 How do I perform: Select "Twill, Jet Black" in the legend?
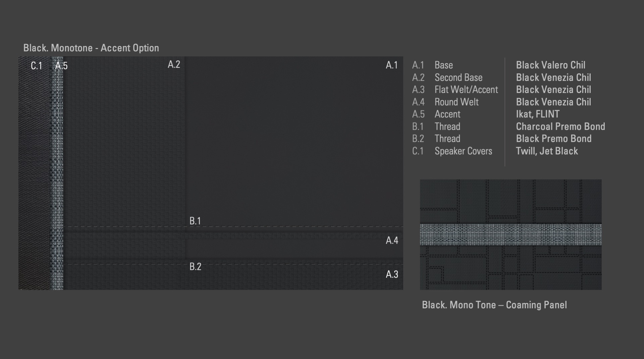click(547, 151)
